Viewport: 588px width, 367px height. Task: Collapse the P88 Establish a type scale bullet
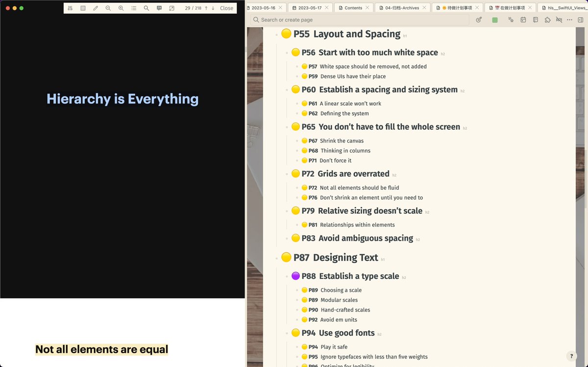[287, 276]
